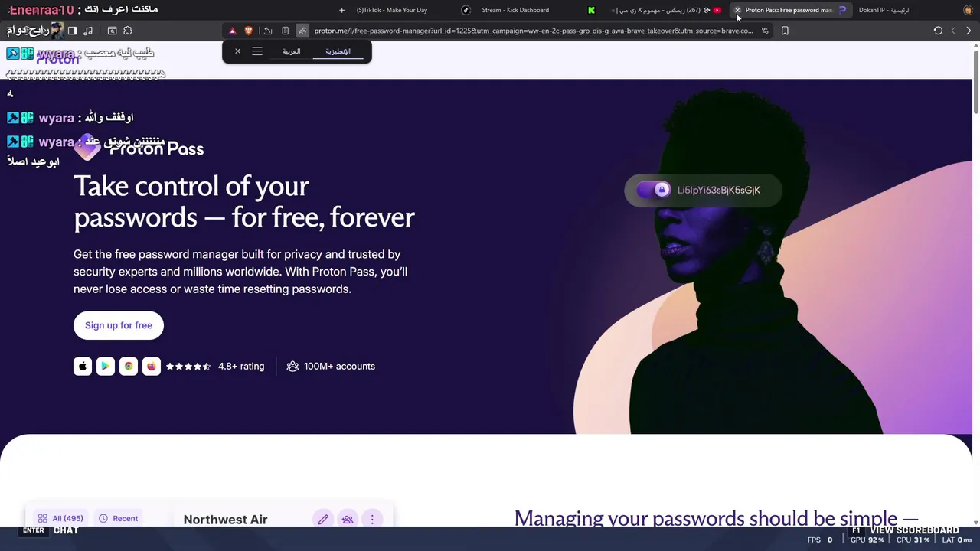Click generated password Li5IpYi63sBjK5sGjK
The height and width of the screenshot is (551, 980).
coord(719,190)
